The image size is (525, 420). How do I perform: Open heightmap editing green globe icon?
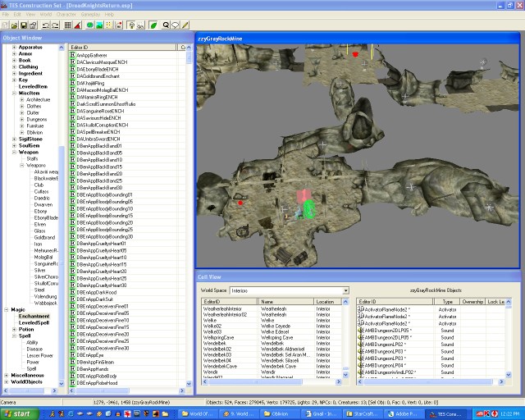pos(90,25)
